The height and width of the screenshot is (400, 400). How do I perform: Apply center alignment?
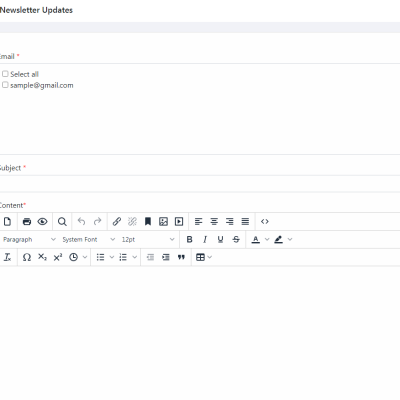point(214,221)
